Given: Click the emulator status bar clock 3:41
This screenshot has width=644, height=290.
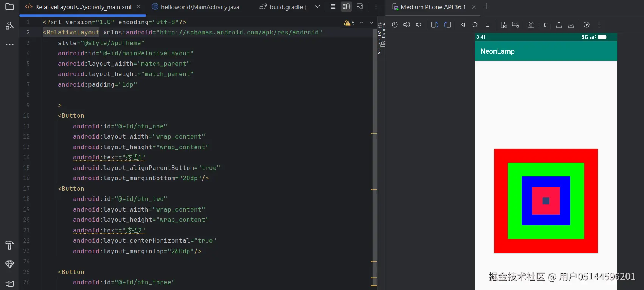Looking at the screenshot, I should pyautogui.click(x=481, y=37).
